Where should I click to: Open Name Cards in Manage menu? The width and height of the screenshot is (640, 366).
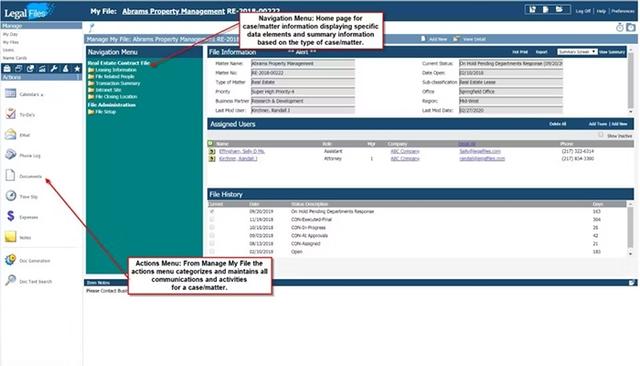15,58
